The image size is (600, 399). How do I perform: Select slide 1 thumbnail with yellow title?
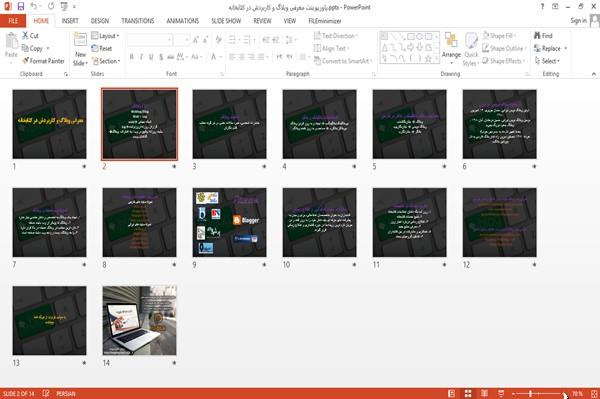coord(49,124)
